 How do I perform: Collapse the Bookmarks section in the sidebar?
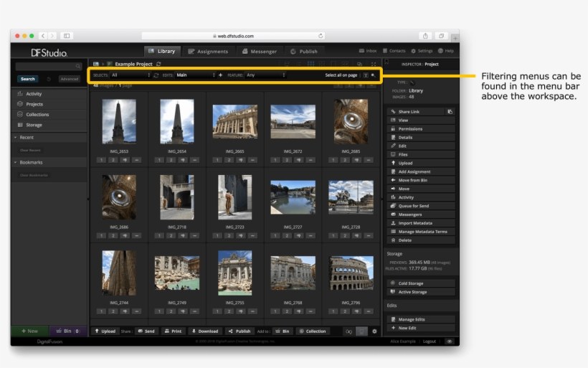pos(15,162)
